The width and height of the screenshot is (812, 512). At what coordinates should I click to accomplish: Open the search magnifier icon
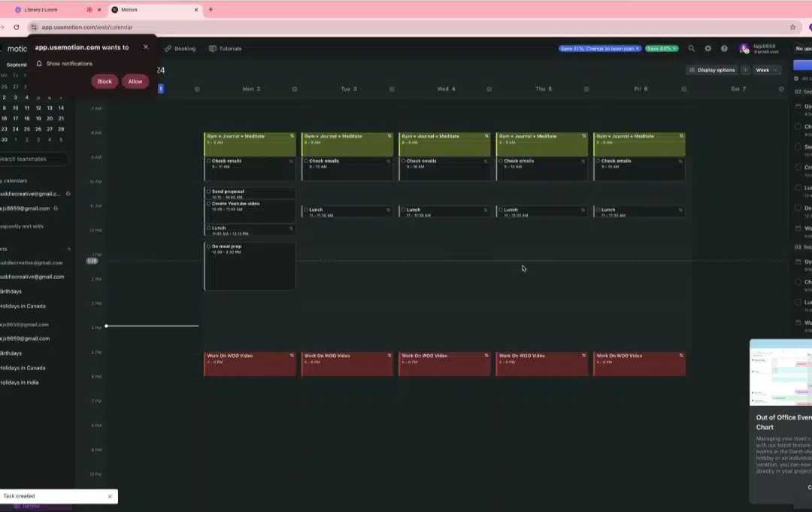click(692, 48)
